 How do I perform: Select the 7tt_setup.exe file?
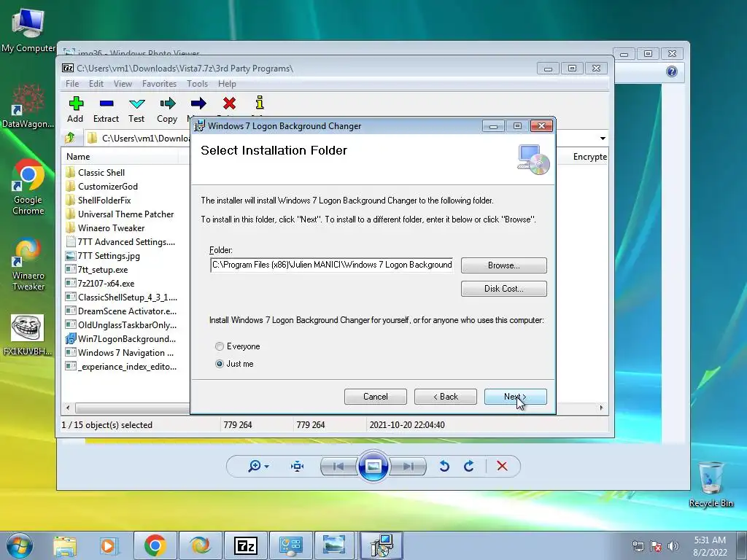(102, 270)
